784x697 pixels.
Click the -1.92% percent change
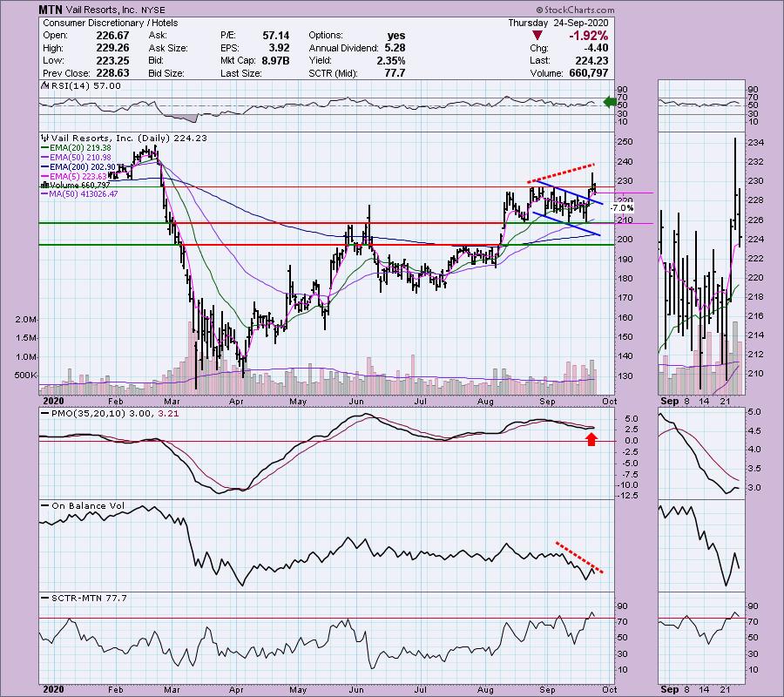pos(588,36)
